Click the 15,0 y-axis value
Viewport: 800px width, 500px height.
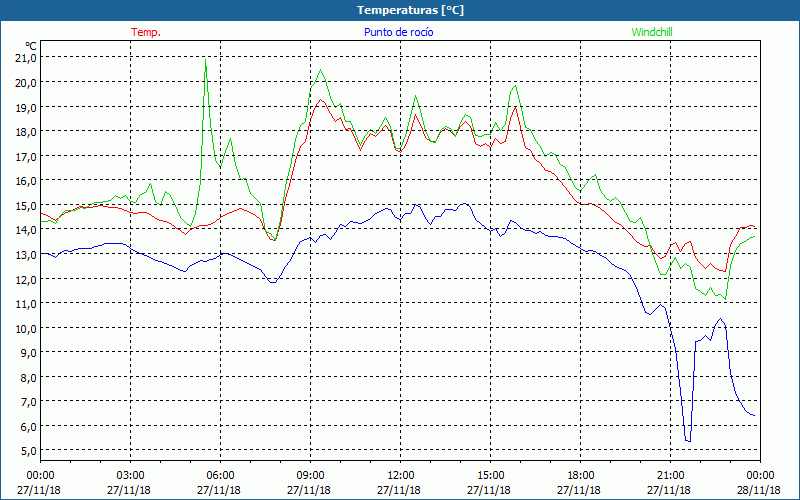pyautogui.click(x=26, y=206)
